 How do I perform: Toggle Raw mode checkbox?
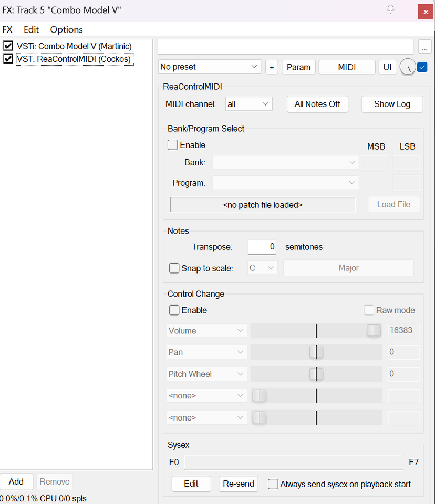(x=369, y=310)
